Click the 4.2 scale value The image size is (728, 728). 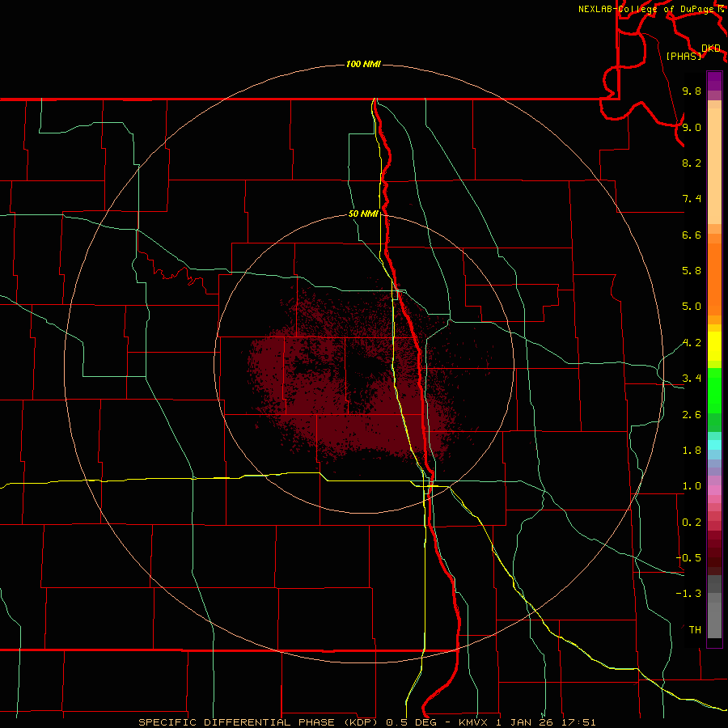tap(692, 343)
